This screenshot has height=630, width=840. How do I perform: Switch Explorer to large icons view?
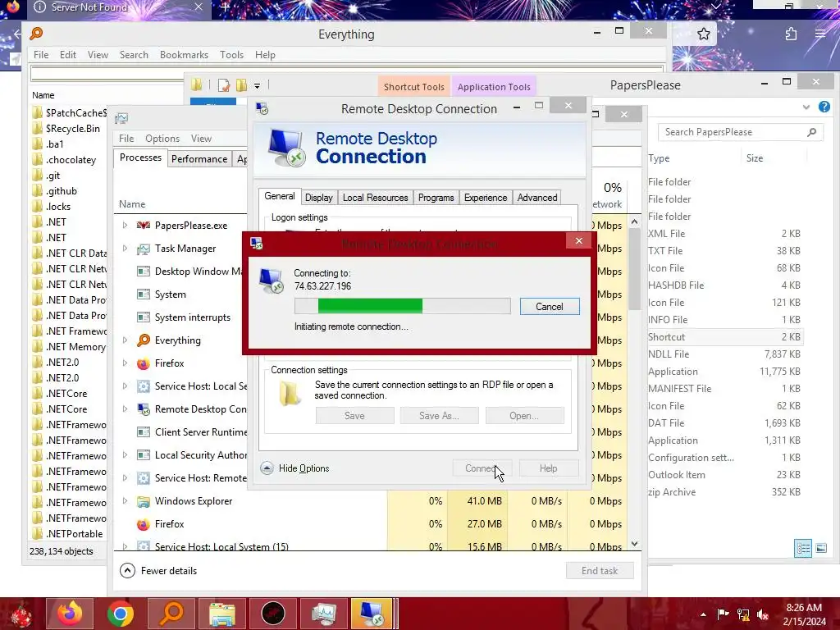point(820,548)
